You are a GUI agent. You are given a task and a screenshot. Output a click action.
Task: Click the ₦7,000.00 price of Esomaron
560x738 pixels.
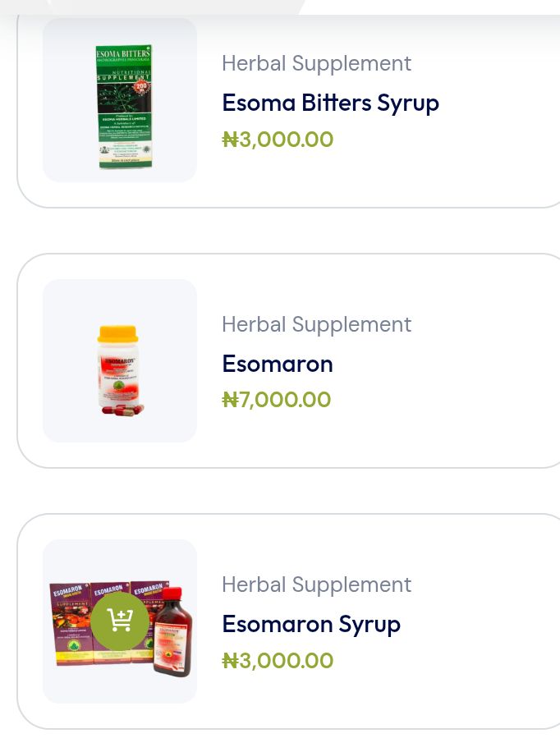pyautogui.click(x=277, y=400)
